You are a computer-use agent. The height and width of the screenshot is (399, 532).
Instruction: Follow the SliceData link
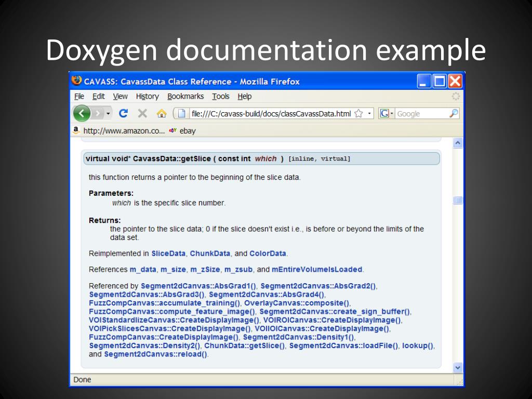point(168,254)
